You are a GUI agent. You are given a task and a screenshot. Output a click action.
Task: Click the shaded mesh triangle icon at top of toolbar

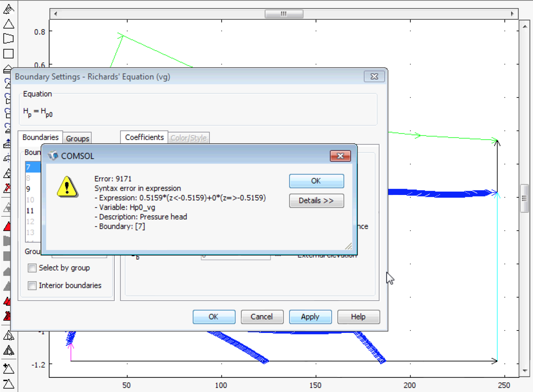point(8,9)
